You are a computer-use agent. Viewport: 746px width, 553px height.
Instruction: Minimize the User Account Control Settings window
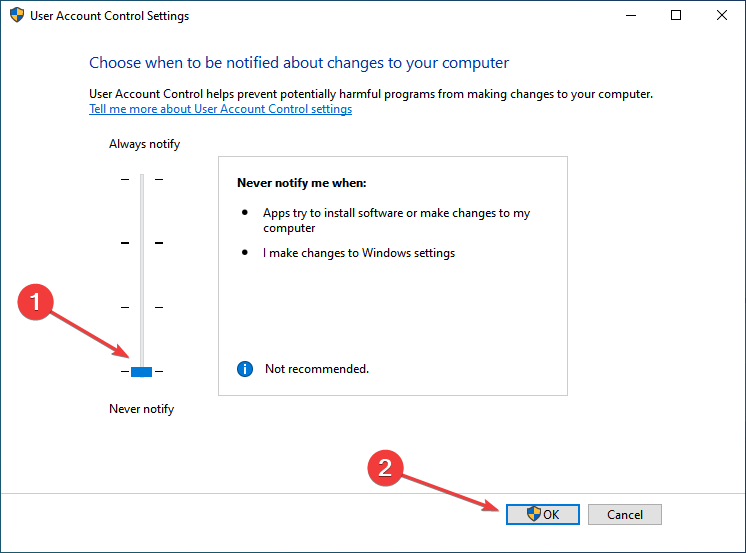tap(631, 16)
